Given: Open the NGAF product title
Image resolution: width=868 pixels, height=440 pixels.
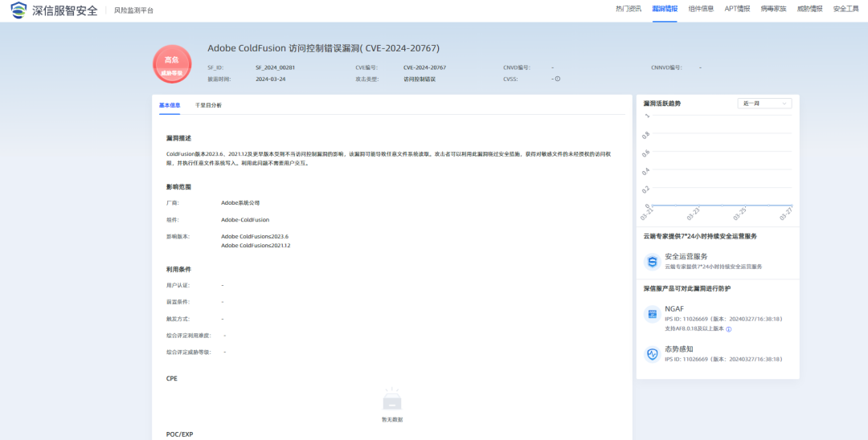Looking at the screenshot, I should click(674, 309).
